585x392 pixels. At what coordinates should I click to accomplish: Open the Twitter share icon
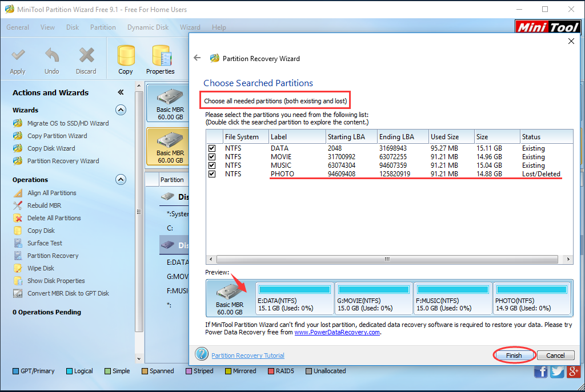tap(557, 371)
